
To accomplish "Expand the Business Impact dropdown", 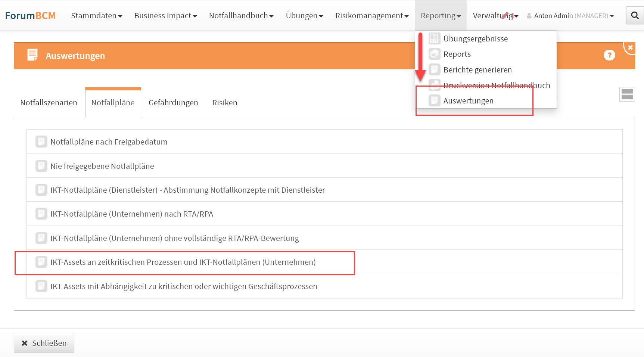I will pos(165,16).
